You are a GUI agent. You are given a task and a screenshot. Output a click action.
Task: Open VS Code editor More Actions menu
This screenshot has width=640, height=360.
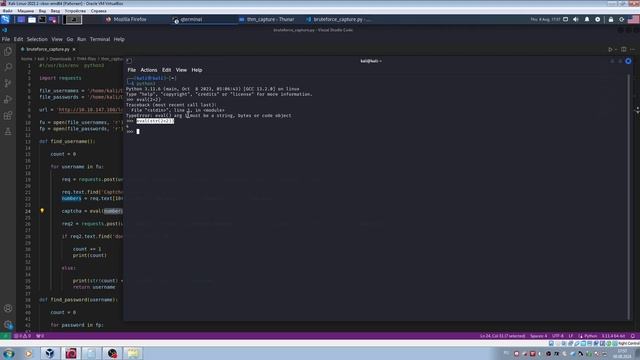[633, 49]
